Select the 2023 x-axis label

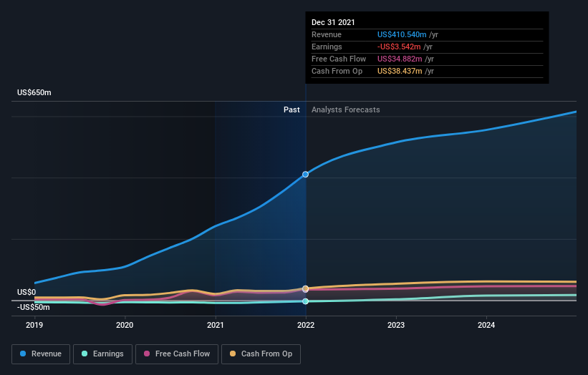[396, 325]
